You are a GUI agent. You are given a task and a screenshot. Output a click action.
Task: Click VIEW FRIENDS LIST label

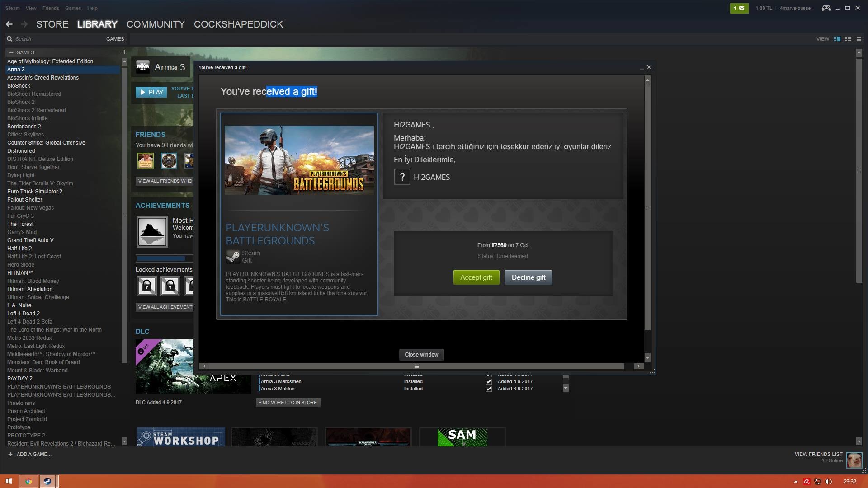click(818, 454)
